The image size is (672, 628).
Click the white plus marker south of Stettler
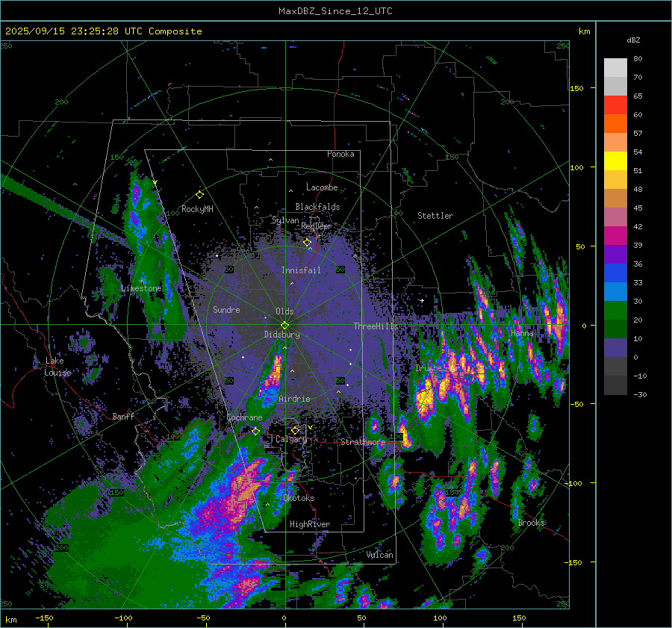point(422,300)
